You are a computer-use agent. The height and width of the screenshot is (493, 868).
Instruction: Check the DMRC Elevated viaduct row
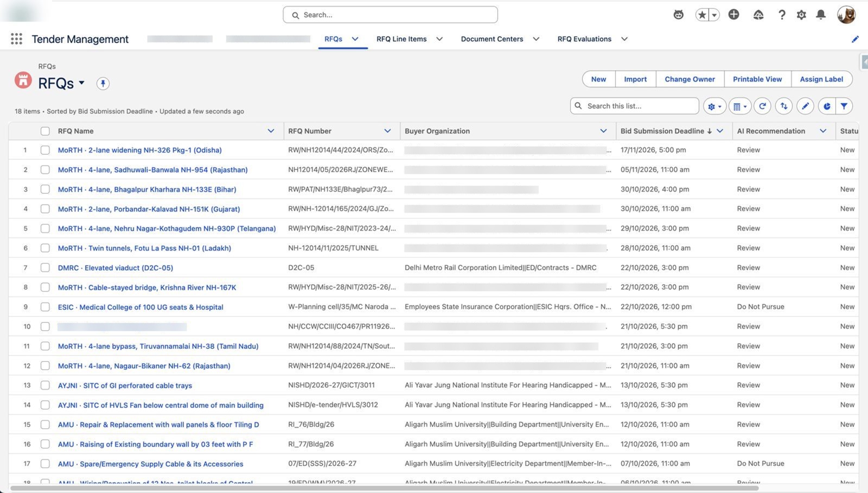45,268
